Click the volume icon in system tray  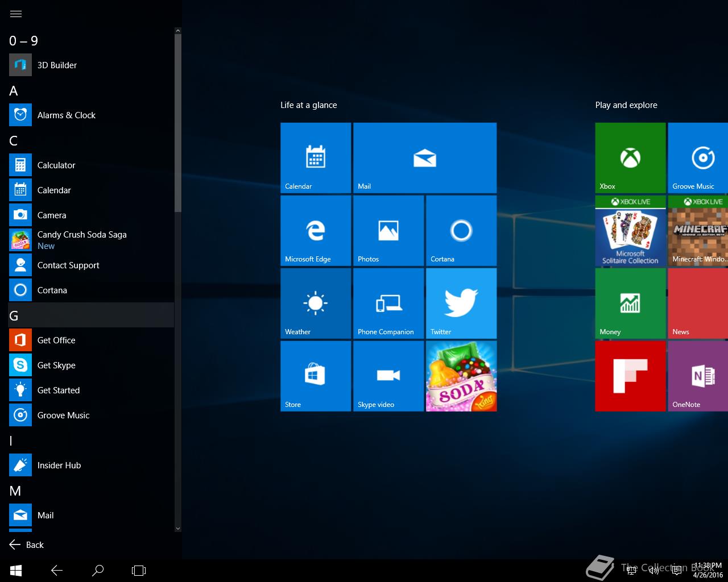[x=654, y=571]
